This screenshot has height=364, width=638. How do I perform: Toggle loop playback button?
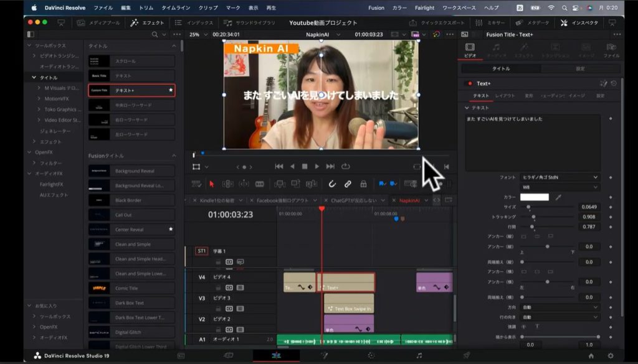(345, 167)
